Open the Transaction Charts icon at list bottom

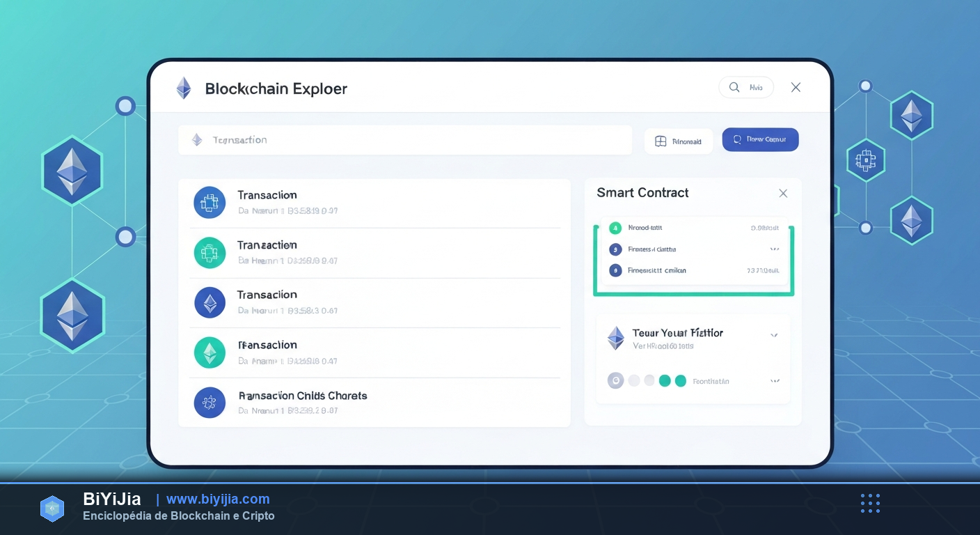pyautogui.click(x=210, y=403)
